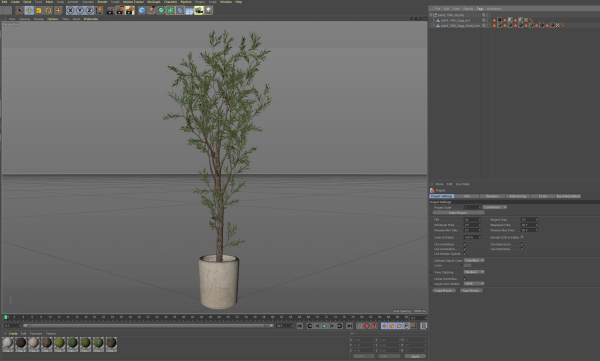Play animation forwards green button
Viewport: 600px width, 361px height.
tap(324, 326)
